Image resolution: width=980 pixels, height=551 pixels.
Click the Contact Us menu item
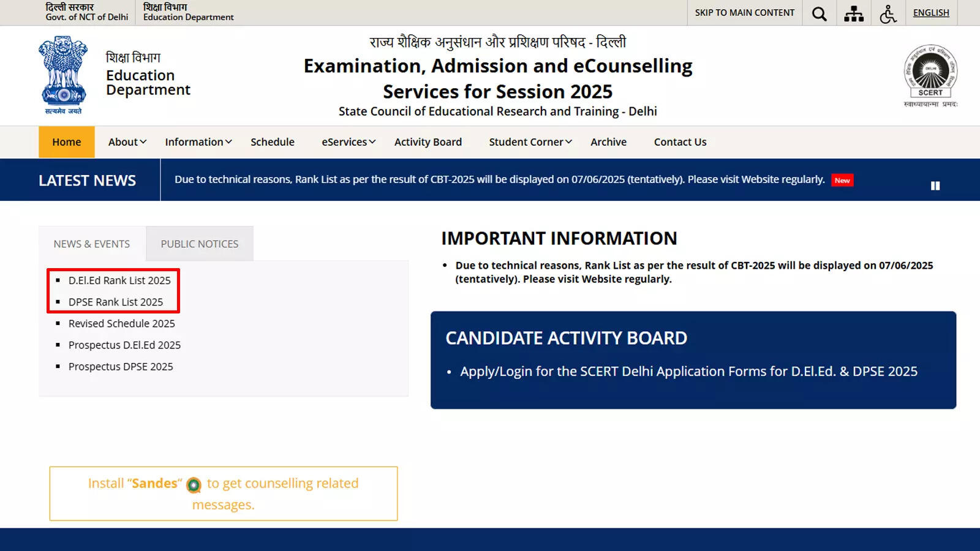point(680,141)
